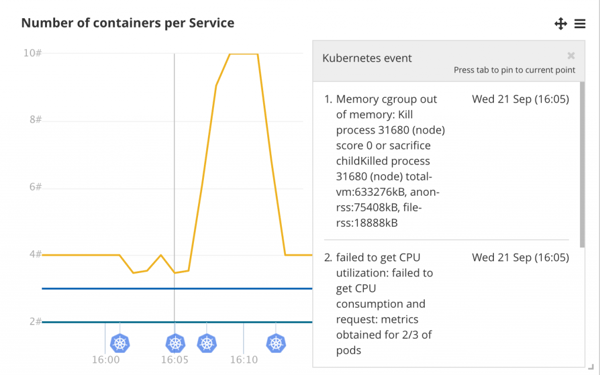600x375 pixels.
Task: Click the move/drag cross-arrows icon
Action: 561,24
